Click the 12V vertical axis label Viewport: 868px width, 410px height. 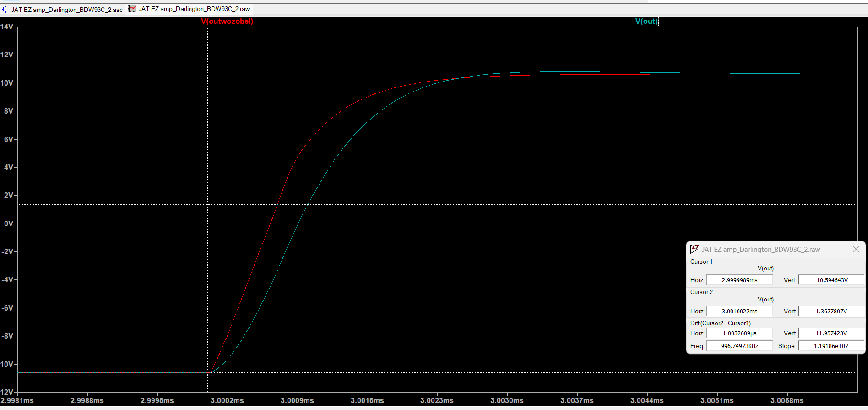pos(7,55)
